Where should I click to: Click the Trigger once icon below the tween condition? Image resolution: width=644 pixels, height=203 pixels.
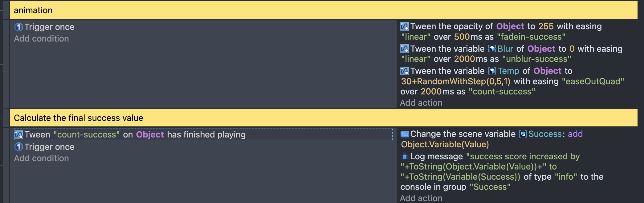point(19,147)
